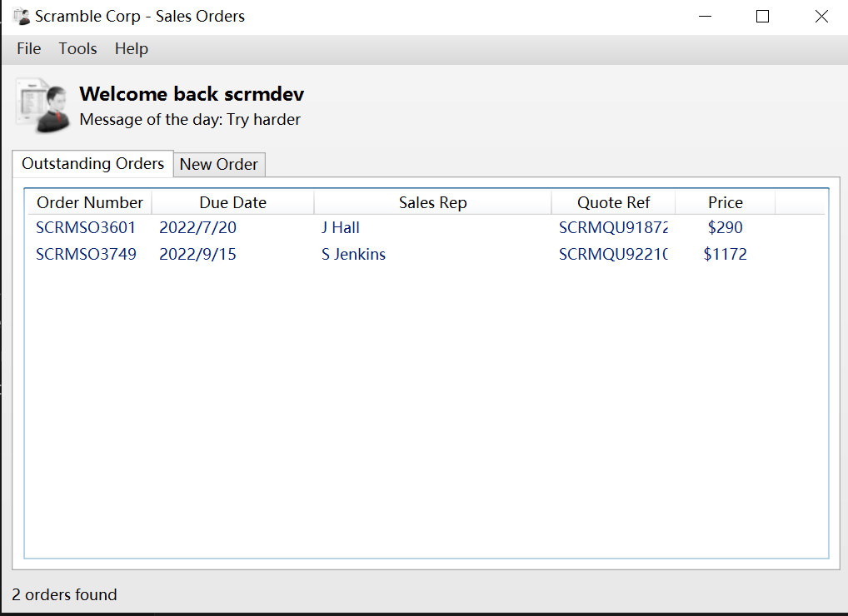Viewport: 848px width, 616px height.
Task: Sort by the Order Number column header
Action: tap(90, 202)
